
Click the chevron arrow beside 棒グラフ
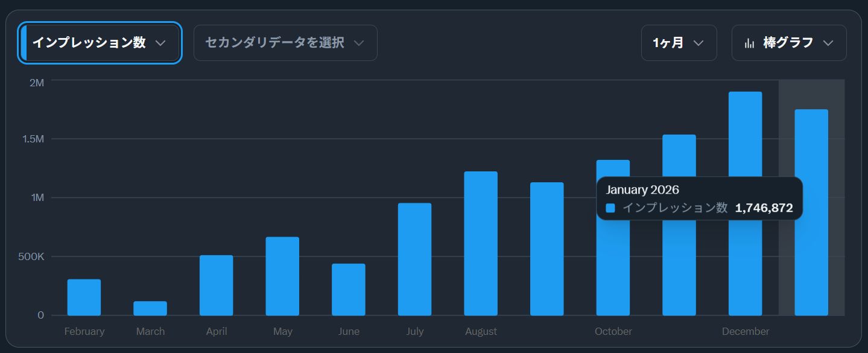click(828, 43)
